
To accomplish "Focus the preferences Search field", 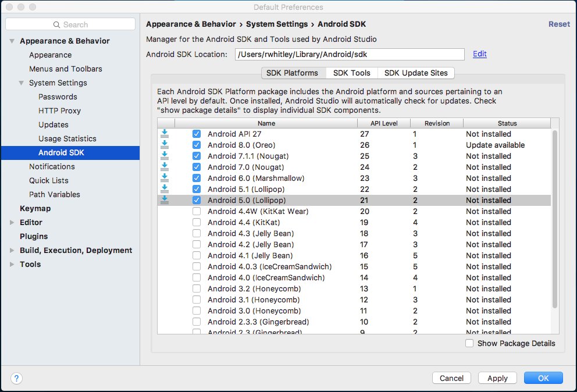I will click(70, 24).
